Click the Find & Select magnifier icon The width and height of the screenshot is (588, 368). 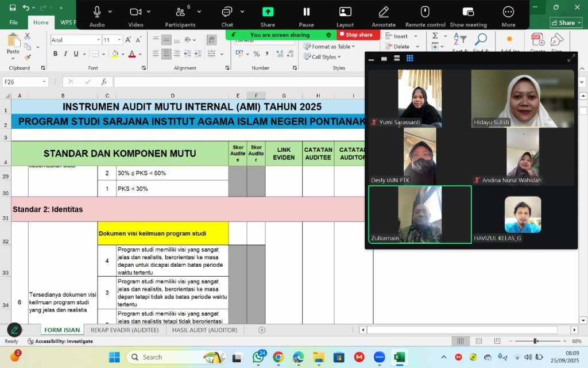[480, 39]
